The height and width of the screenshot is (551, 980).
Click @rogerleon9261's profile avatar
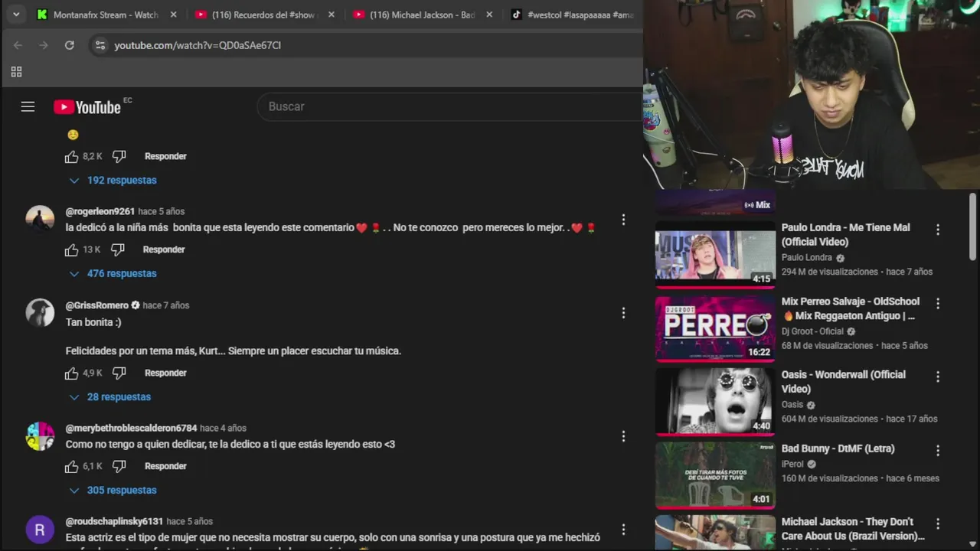pyautogui.click(x=40, y=220)
